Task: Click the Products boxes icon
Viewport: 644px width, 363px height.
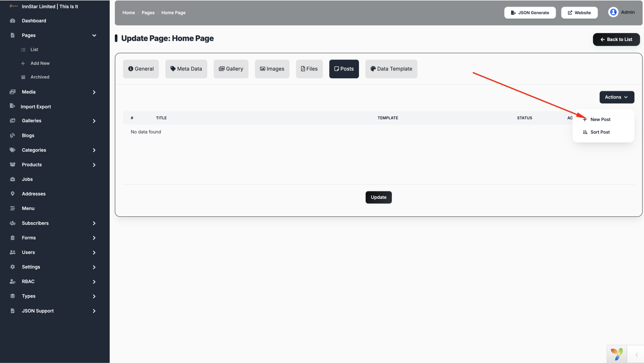Action: click(x=12, y=165)
